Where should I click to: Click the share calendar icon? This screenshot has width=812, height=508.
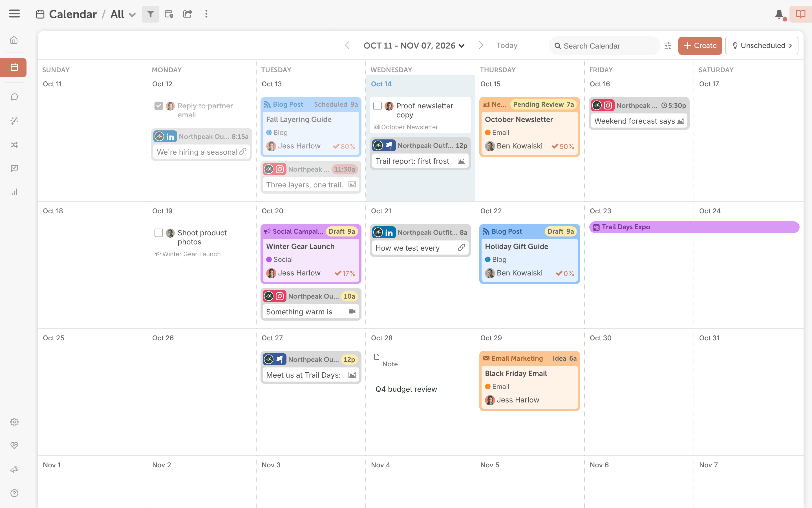pos(187,14)
